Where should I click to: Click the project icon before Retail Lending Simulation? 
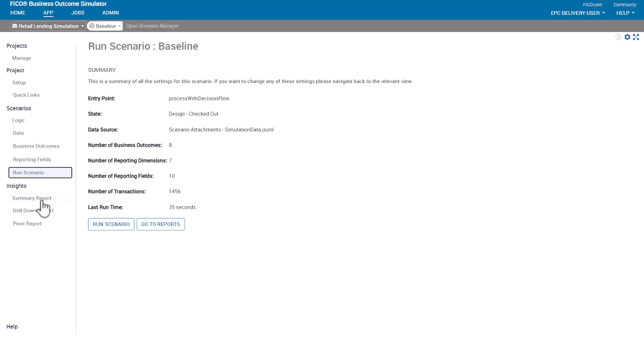click(x=14, y=26)
